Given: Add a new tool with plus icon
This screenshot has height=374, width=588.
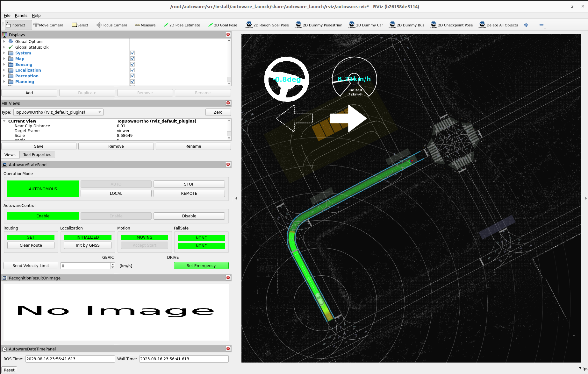Looking at the screenshot, I should click(526, 25).
